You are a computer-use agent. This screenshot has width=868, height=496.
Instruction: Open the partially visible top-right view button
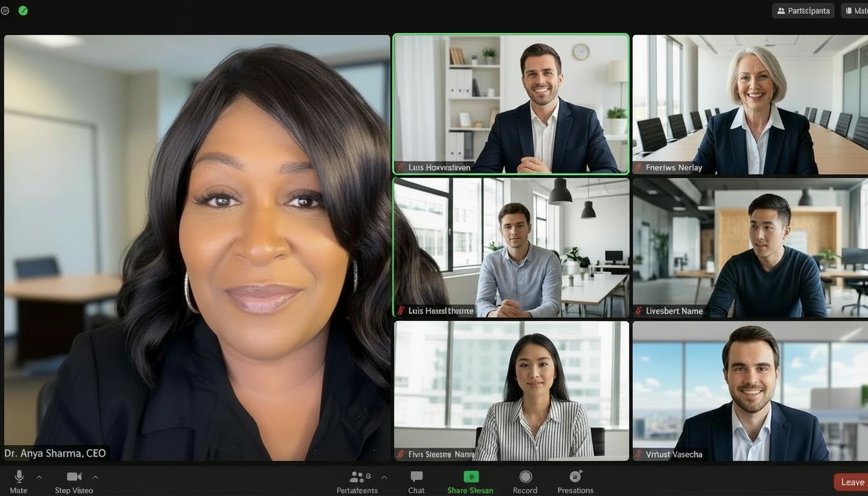tap(855, 11)
